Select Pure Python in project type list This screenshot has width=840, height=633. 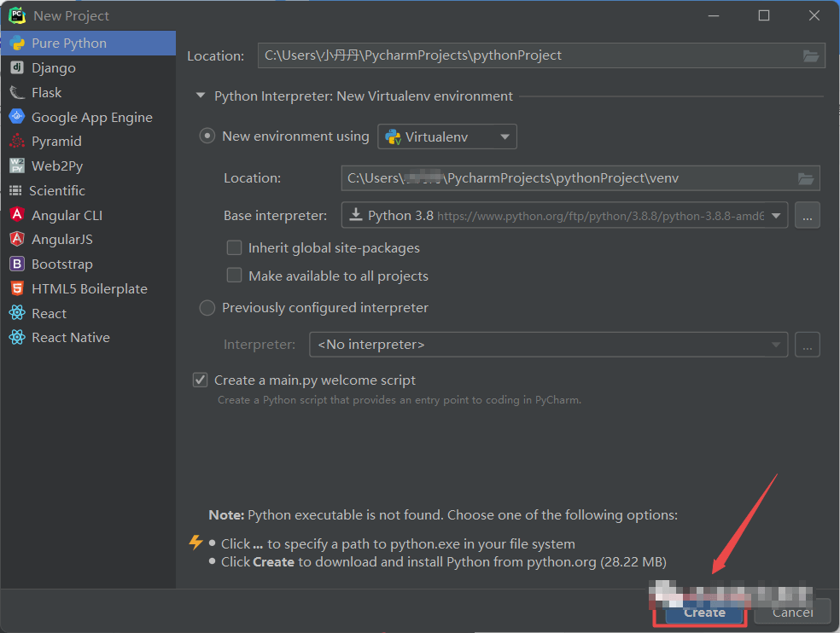point(69,44)
